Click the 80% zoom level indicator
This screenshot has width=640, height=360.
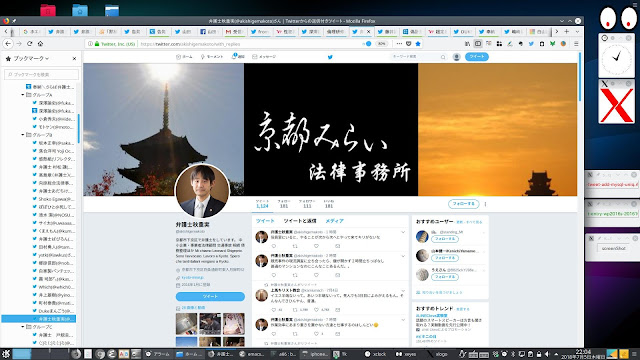(381, 44)
